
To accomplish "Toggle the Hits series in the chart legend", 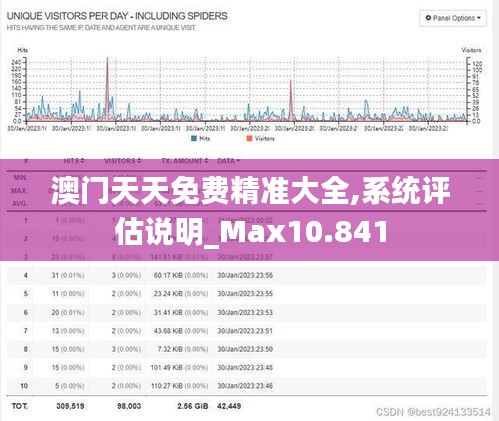I will tap(200, 138).
